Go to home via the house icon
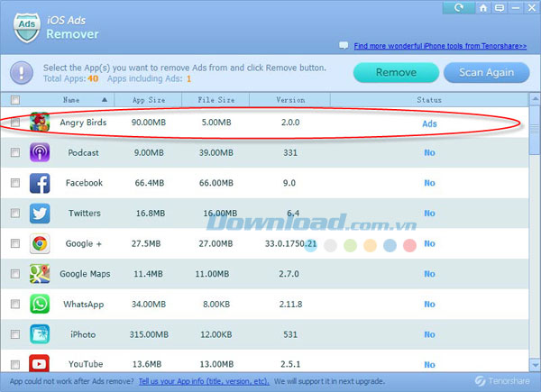Viewport: 541px width, 392px height. pos(483,7)
